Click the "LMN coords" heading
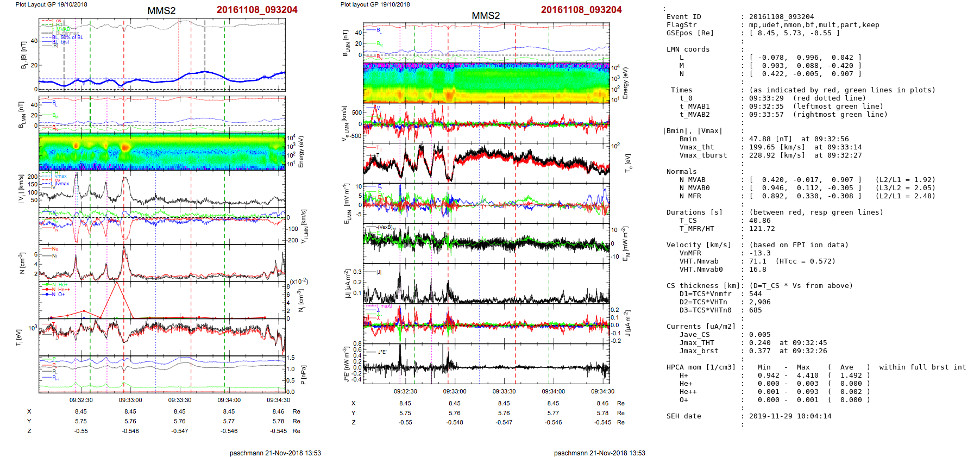The image size is (980, 457). (x=688, y=49)
